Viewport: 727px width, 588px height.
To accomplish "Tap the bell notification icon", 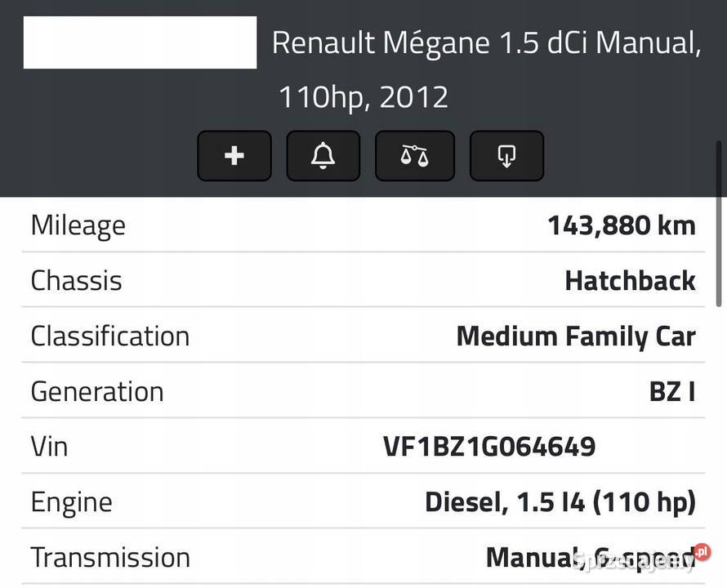I will 323,155.
